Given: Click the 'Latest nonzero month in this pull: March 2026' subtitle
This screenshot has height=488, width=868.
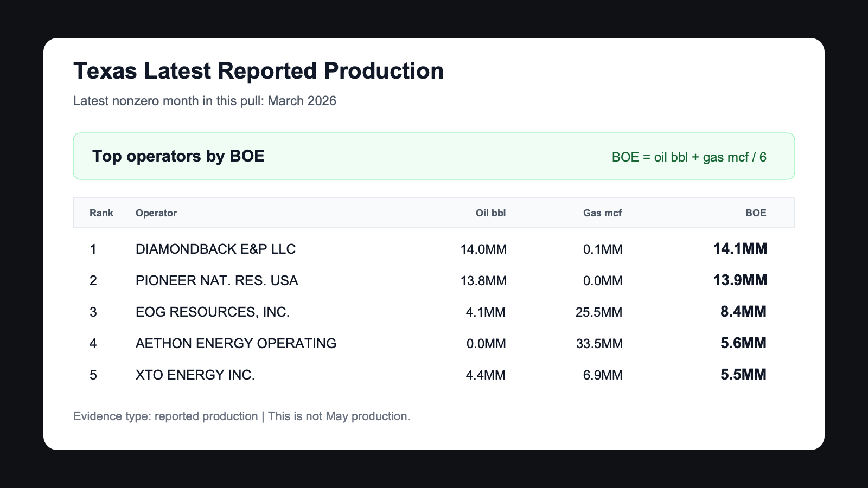Looking at the screenshot, I should (x=205, y=101).
